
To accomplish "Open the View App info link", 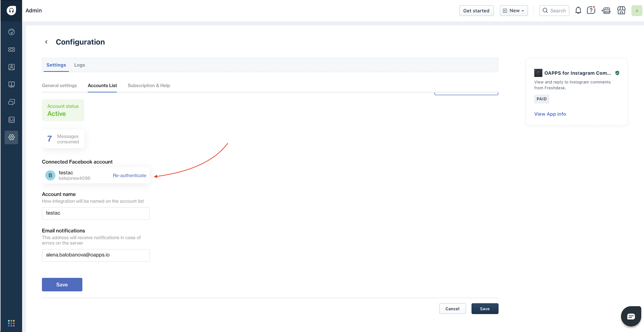I will click(x=550, y=114).
